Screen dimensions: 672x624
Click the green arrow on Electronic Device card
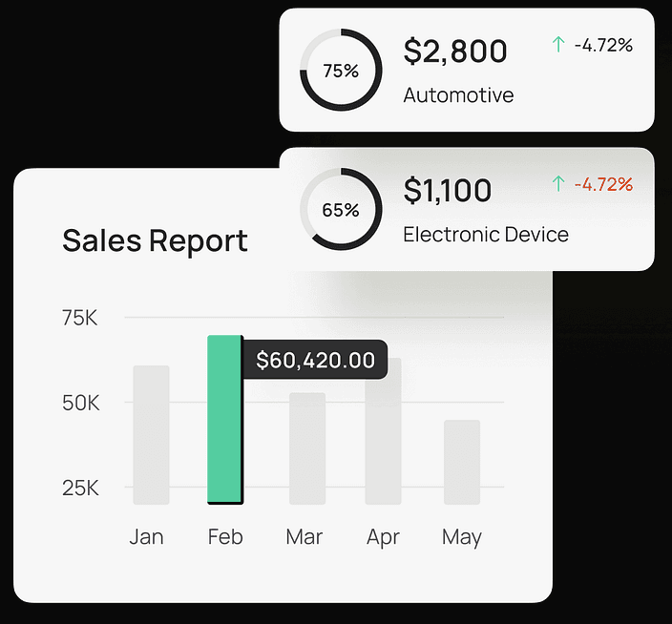click(x=558, y=183)
